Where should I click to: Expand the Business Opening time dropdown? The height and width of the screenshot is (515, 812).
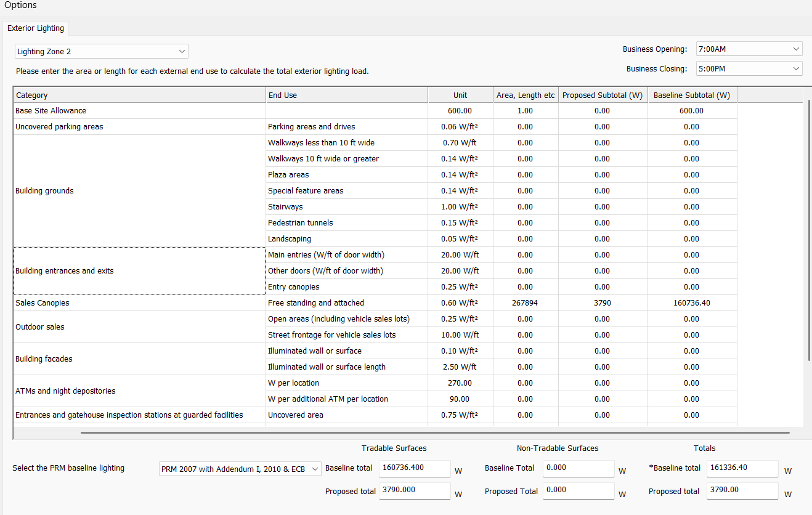[749, 49]
